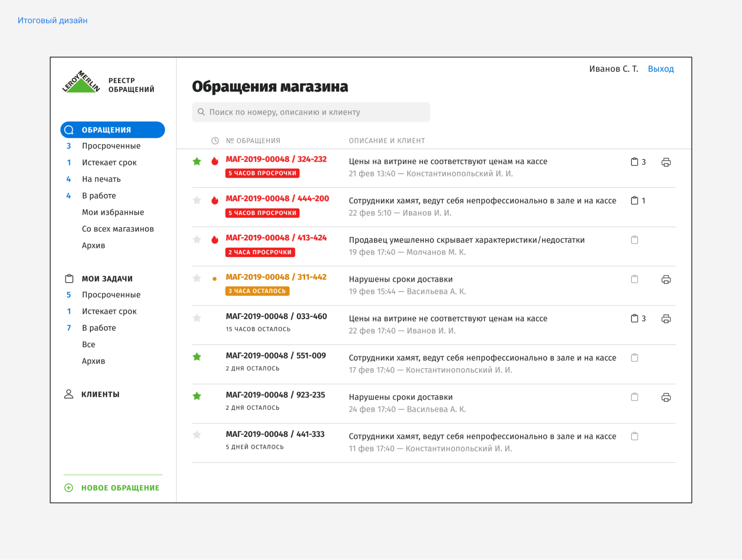Favorite appeal 444-200 by clicking its star
This screenshot has height=560, width=742.
[x=197, y=200]
